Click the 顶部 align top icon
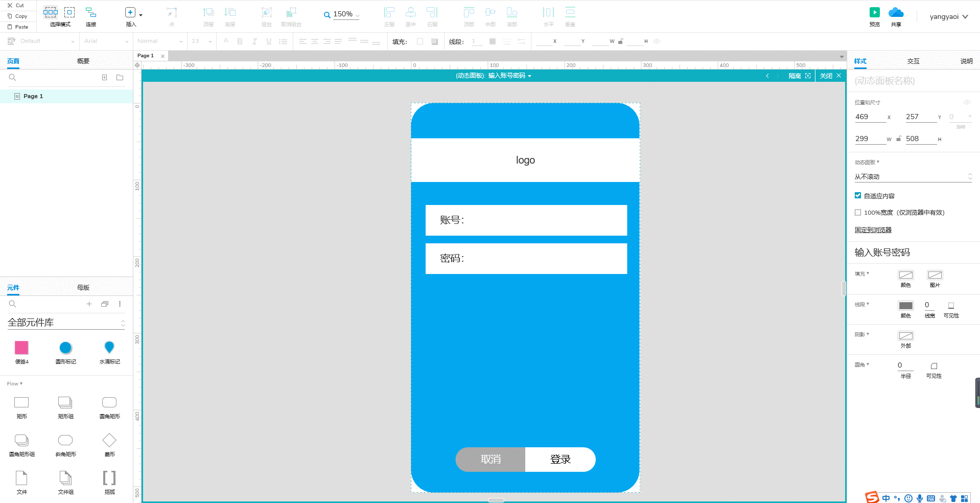 [x=469, y=12]
